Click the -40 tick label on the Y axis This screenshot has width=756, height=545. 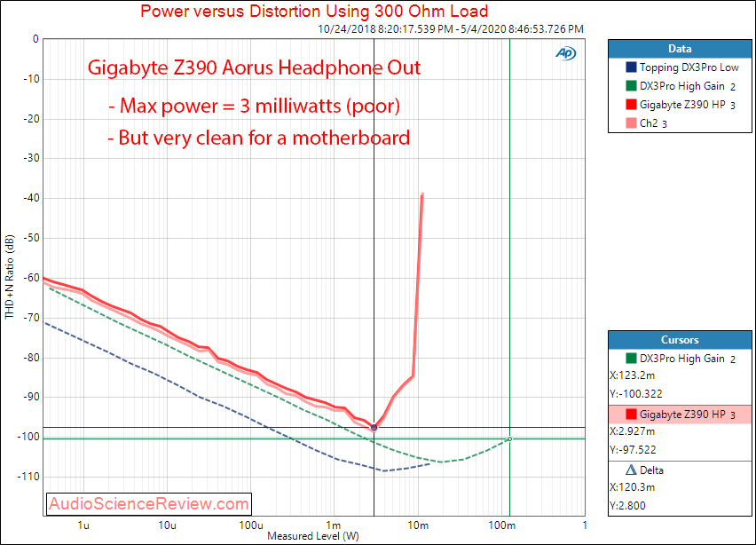click(31, 198)
